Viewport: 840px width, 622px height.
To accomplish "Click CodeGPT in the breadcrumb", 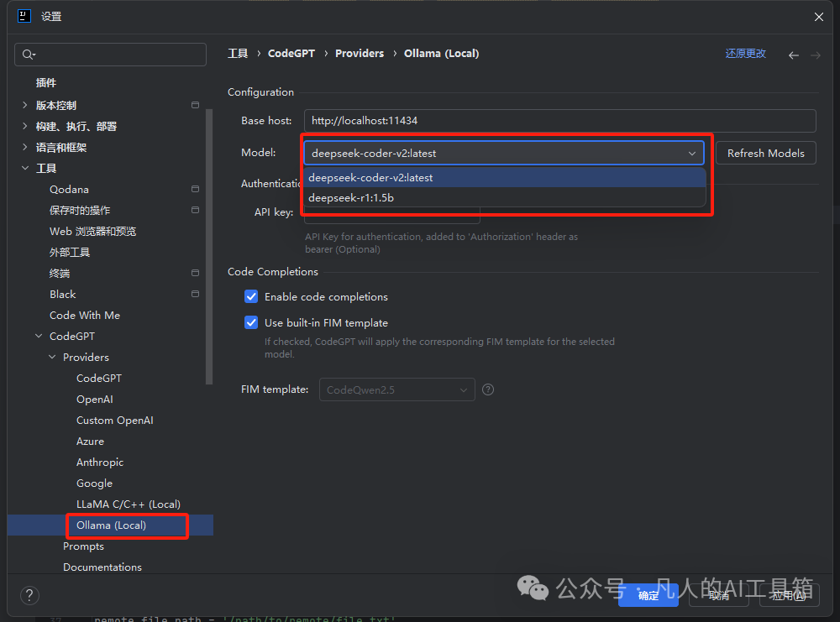I will pos(291,54).
